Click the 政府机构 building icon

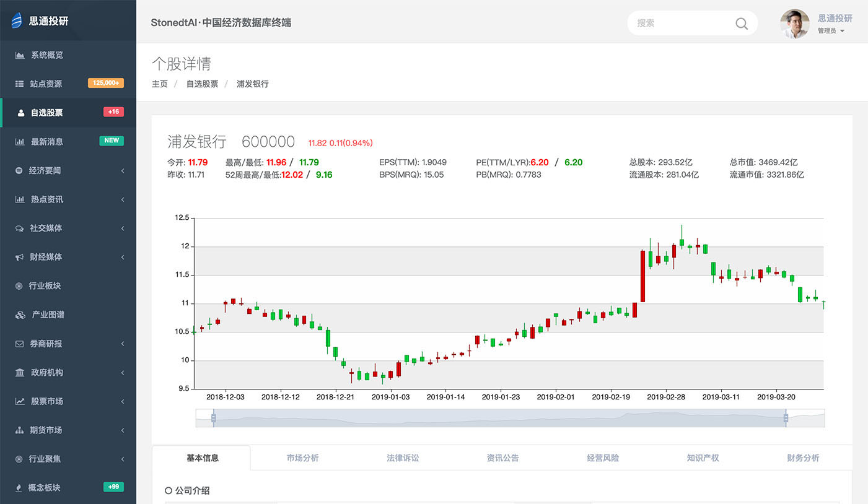click(20, 373)
